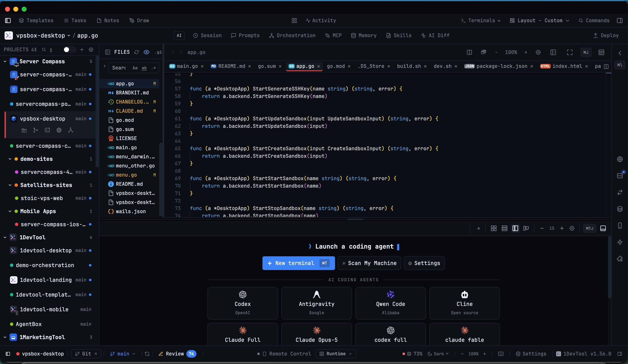Add a new project with plus icon
This screenshot has height=364, width=628.
[x=82, y=50]
